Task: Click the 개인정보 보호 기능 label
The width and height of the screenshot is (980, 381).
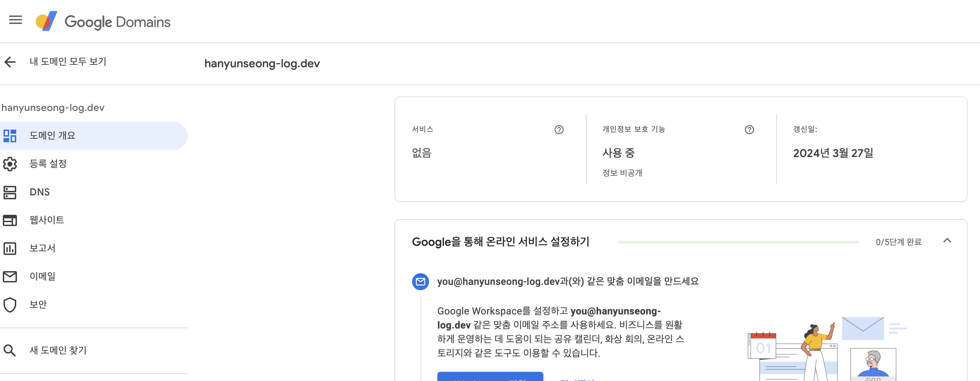Action: [x=633, y=129]
